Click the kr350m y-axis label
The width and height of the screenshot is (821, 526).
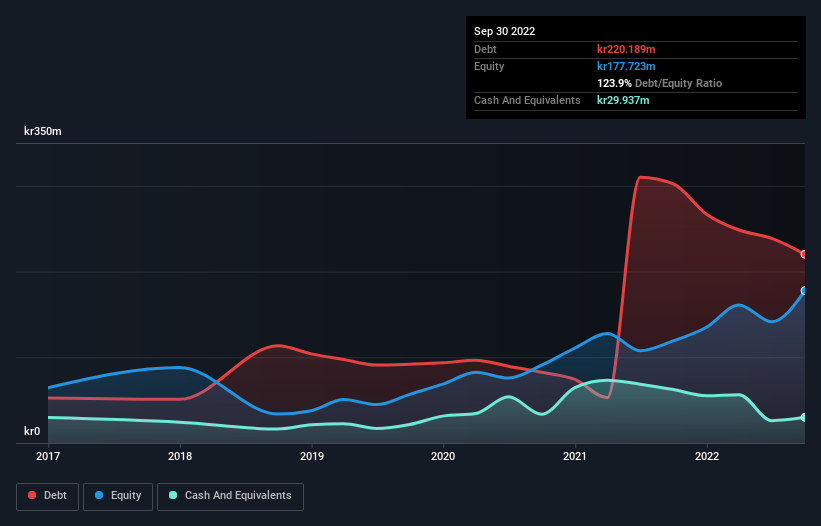42,131
